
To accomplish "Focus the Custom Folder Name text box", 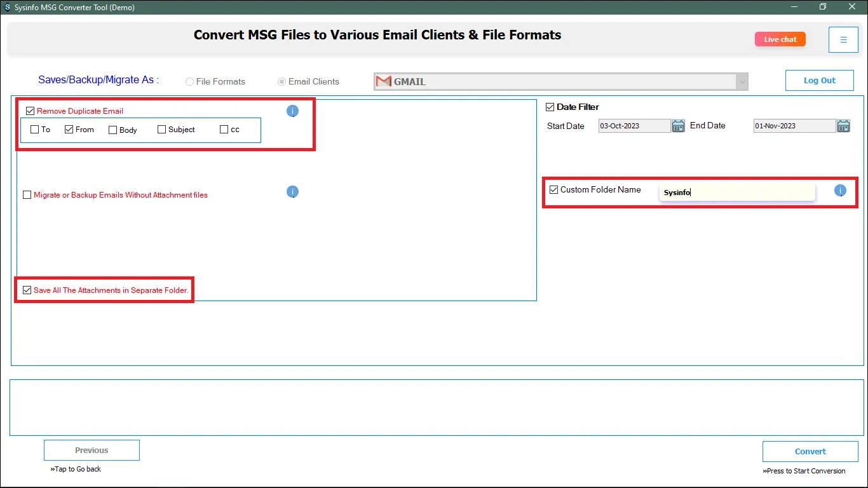I will point(737,193).
